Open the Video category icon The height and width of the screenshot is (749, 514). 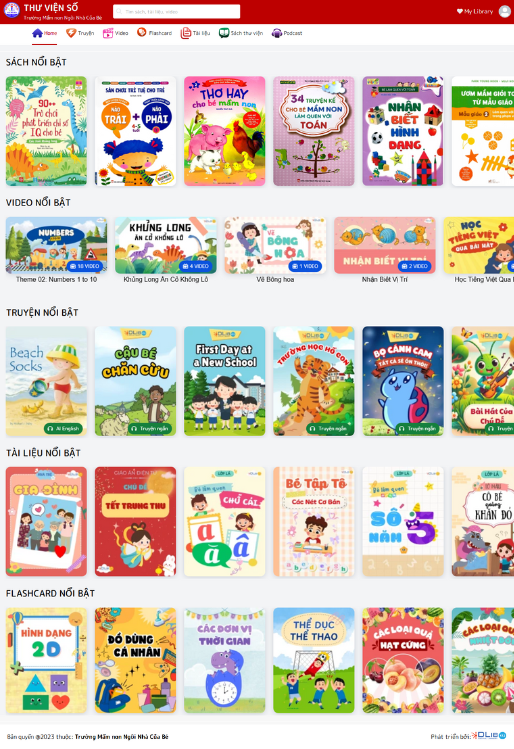pyautogui.click(x=108, y=33)
